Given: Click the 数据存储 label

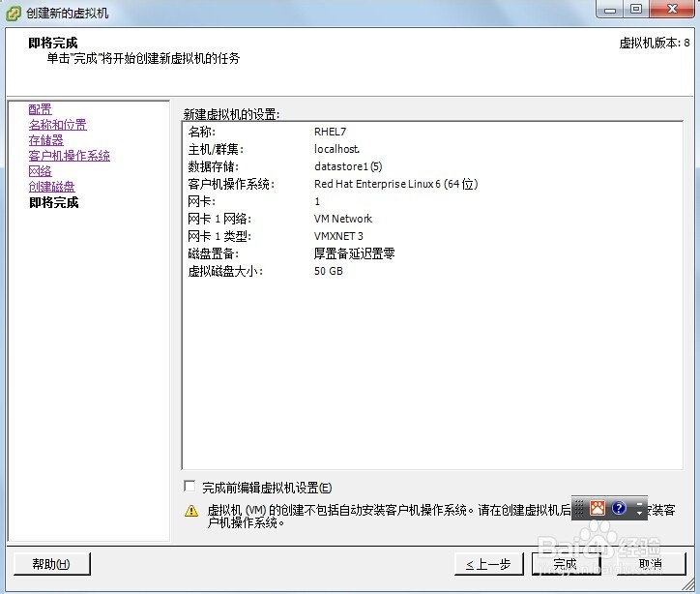Looking at the screenshot, I should coord(214,166).
